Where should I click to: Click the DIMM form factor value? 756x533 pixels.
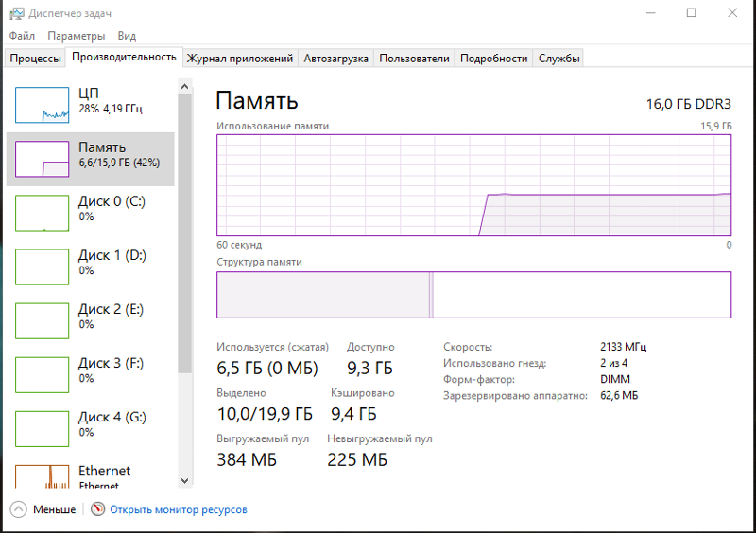(x=615, y=379)
